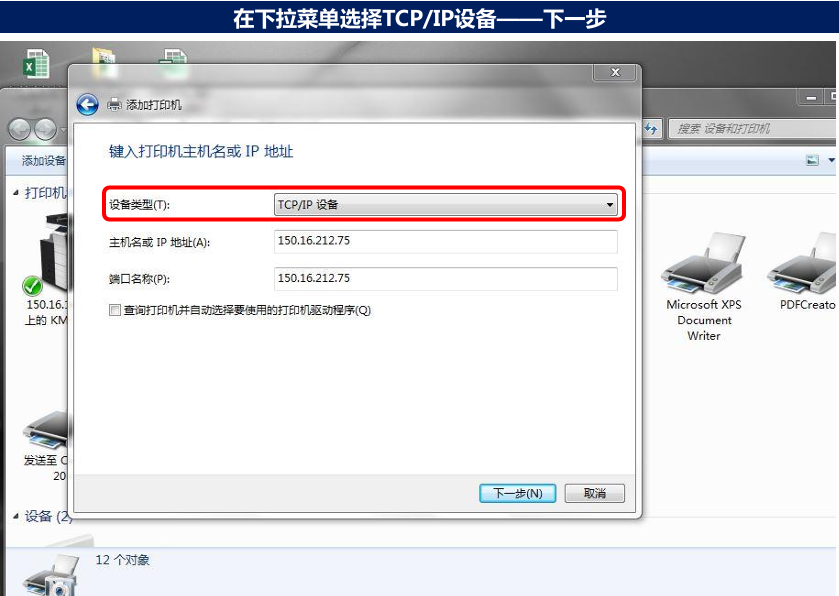Screen dimensions: 839x596
Task: Click the refresh arrows beside the search box
Action: (x=651, y=128)
